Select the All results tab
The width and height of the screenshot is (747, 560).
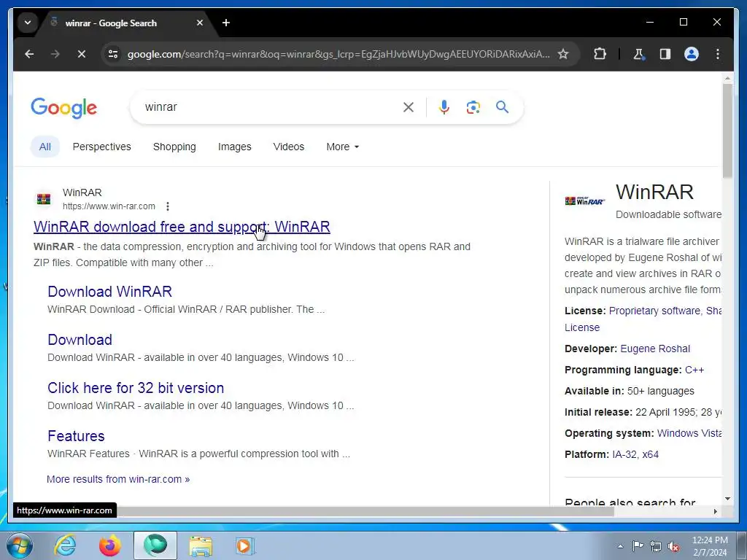click(x=44, y=147)
